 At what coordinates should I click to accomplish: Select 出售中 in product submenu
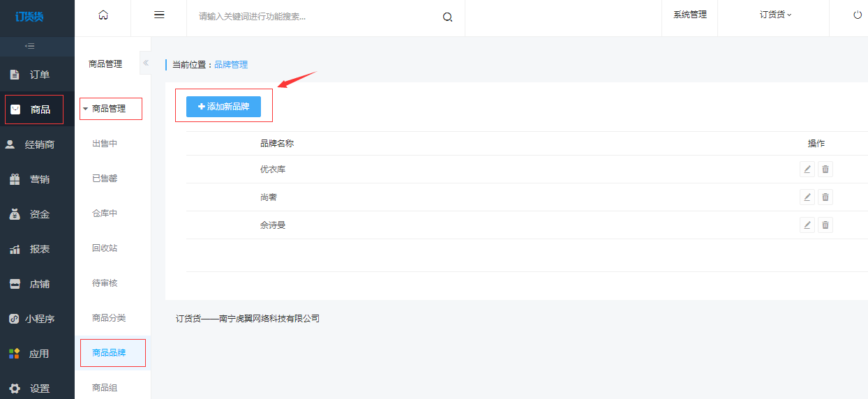[x=105, y=144]
